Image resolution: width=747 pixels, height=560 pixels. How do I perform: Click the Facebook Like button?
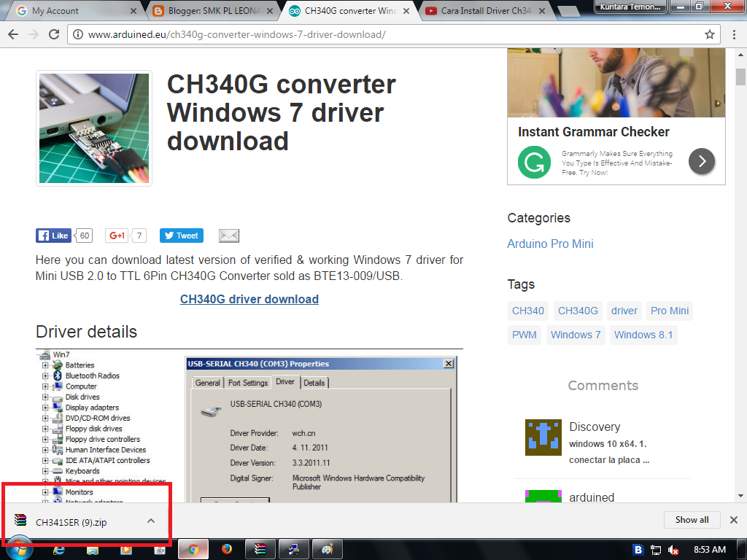(53, 236)
